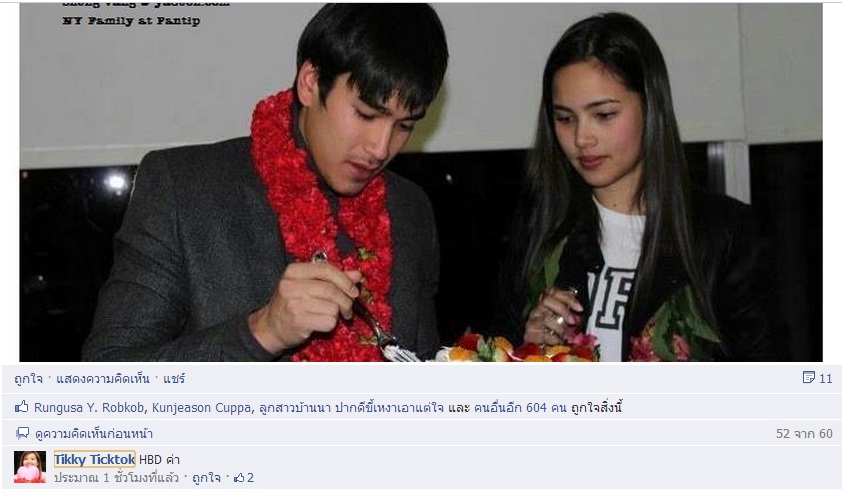Click the thumbs-up icon with 2 likes
The width and height of the screenshot is (842, 497).
point(239,477)
